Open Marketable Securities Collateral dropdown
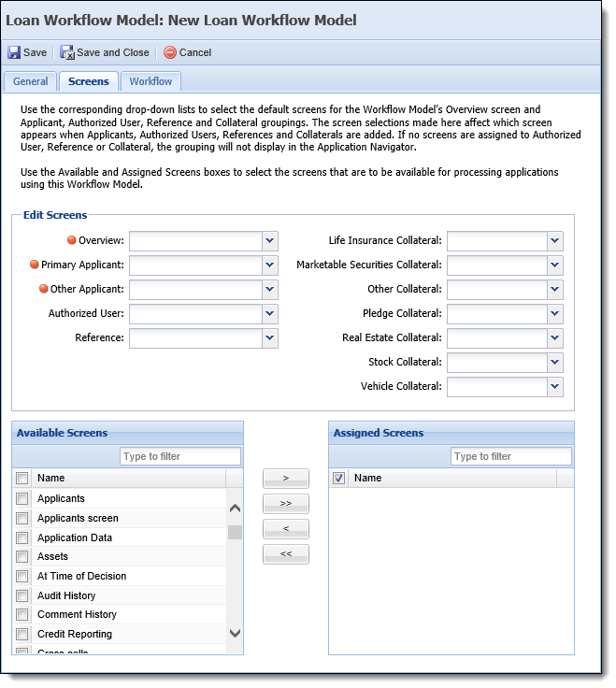Image resolution: width=616 pixels, height=688 pixels. coord(555,265)
